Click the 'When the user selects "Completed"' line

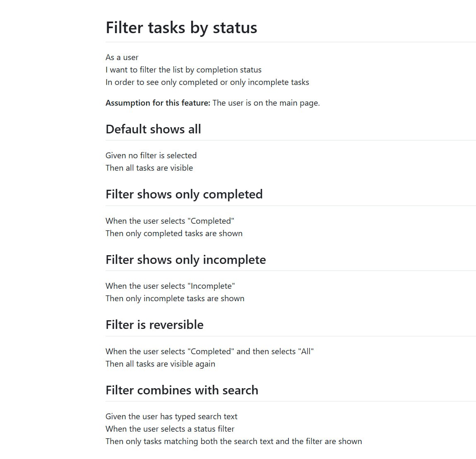pos(170,221)
